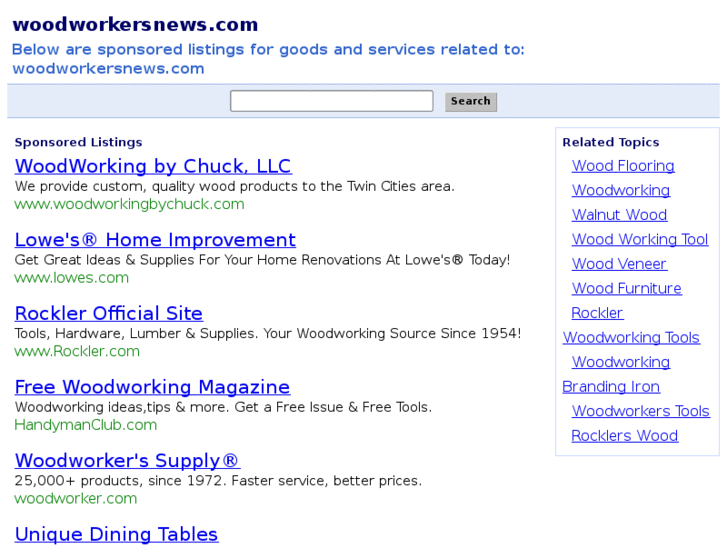Click the Related Topics heading

point(611,142)
